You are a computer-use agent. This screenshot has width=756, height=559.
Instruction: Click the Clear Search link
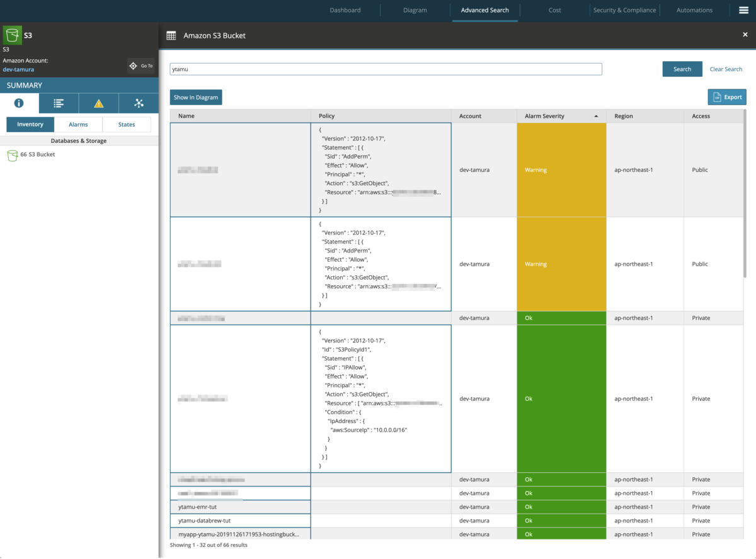click(x=726, y=69)
